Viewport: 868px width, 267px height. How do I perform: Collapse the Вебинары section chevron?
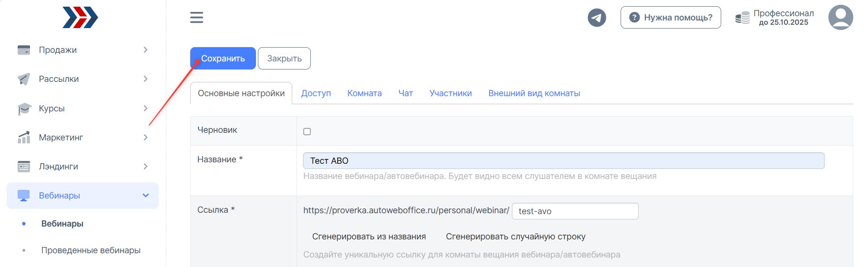coord(145,196)
